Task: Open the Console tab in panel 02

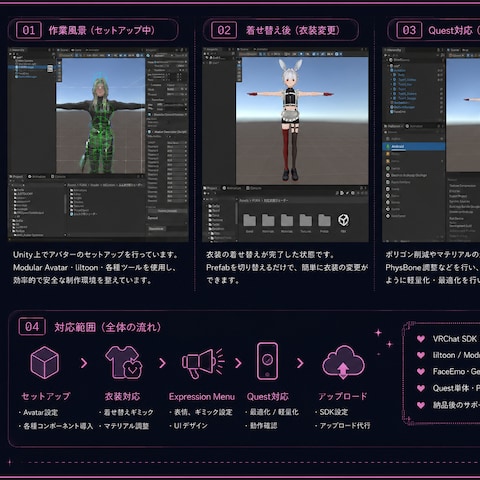Action: click(x=254, y=188)
